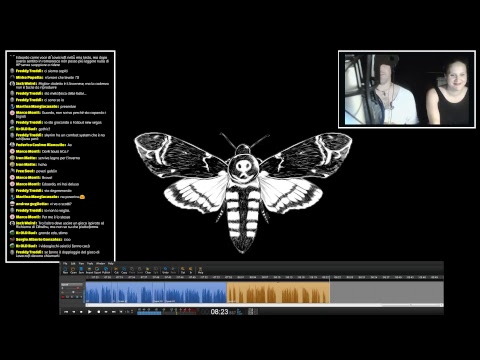Click the timeline ruler above the orange clip
This screenshot has height=360, width=480.
278,277
